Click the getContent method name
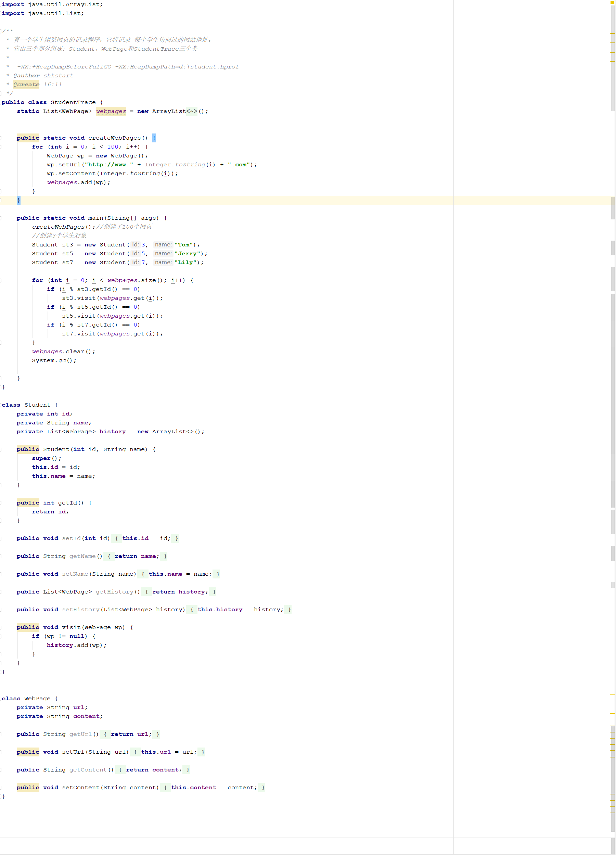 pyautogui.click(x=88, y=769)
